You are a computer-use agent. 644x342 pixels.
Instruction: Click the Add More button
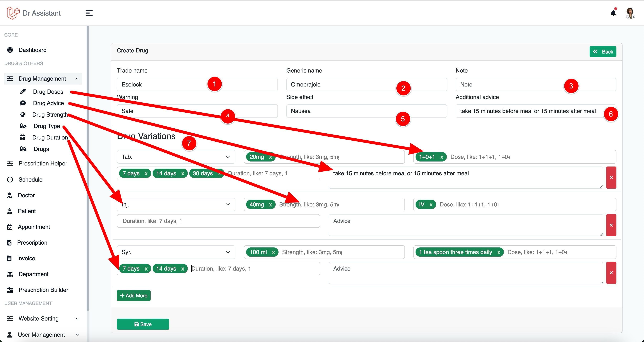(134, 296)
